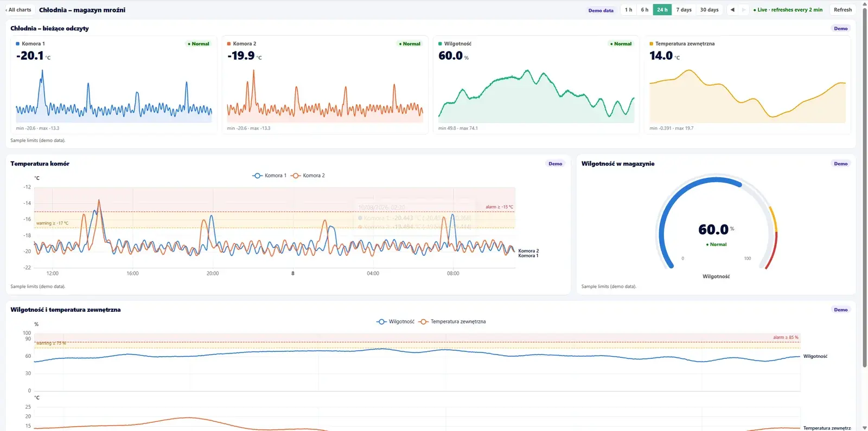Click the Live refreshes every 2 min indicator
The image size is (868, 431).
[788, 10]
